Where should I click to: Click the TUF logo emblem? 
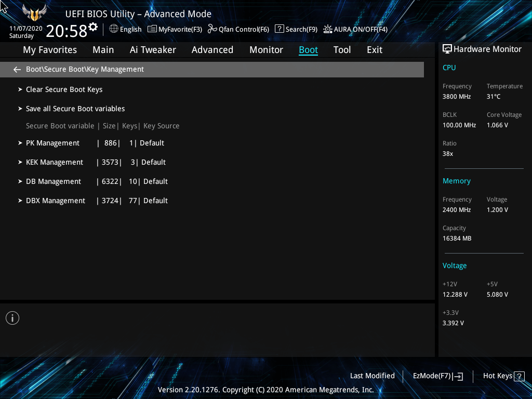coord(34,13)
